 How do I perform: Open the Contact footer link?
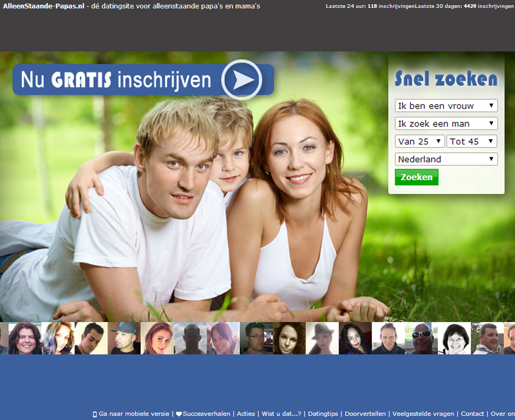472,414
